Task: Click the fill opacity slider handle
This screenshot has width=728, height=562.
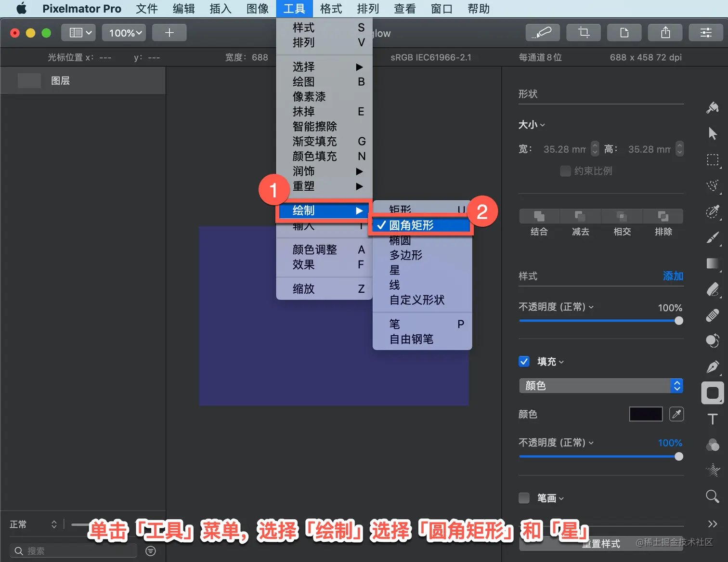Action: 679,457
